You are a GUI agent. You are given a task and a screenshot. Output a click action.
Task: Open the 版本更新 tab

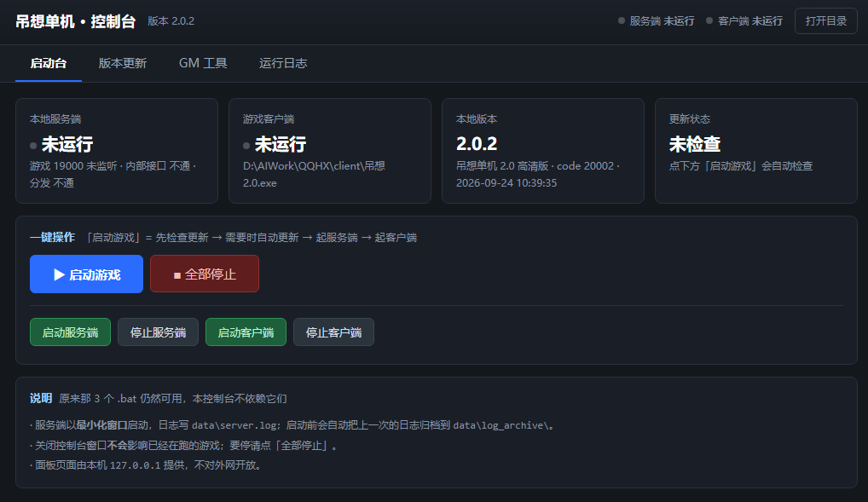[x=122, y=63]
